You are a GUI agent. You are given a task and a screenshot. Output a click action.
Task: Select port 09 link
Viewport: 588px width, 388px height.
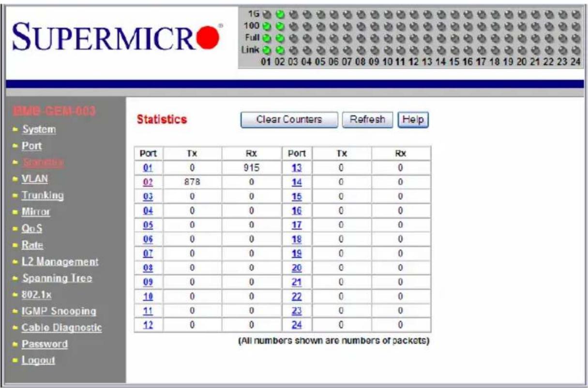pyautogui.click(x=149, y=282)
